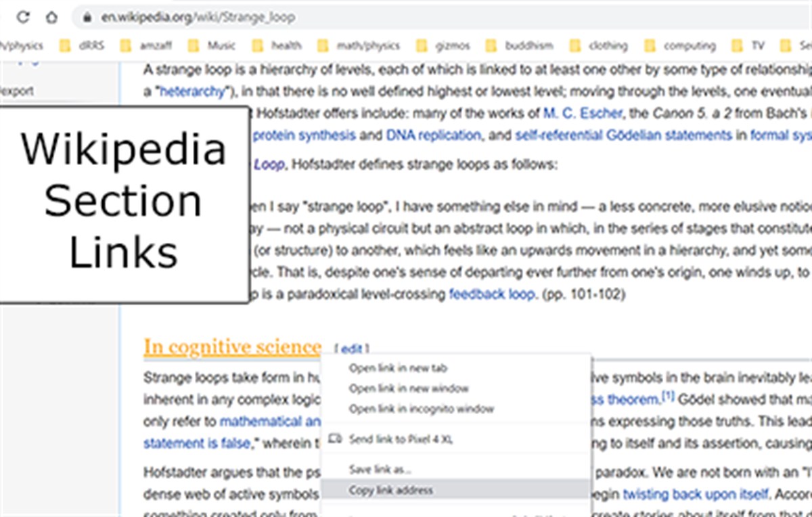Open the M. C. Escher link
812x517 pixels.
(x=582, y=113)
